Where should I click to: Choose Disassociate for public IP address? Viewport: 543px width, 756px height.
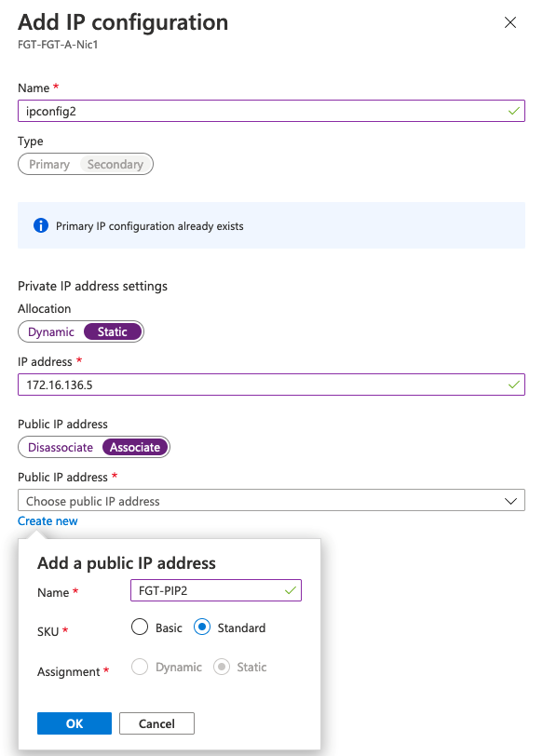tap(61, 447)
